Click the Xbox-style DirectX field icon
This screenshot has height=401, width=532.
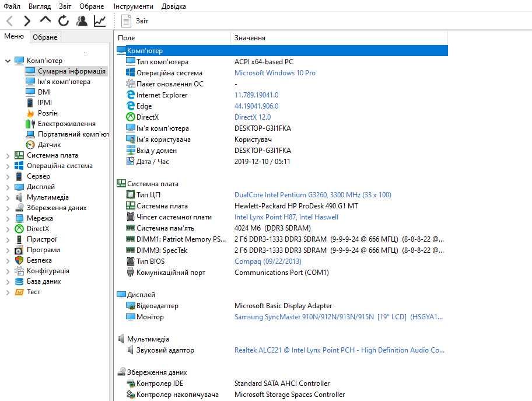click(130, 117)
